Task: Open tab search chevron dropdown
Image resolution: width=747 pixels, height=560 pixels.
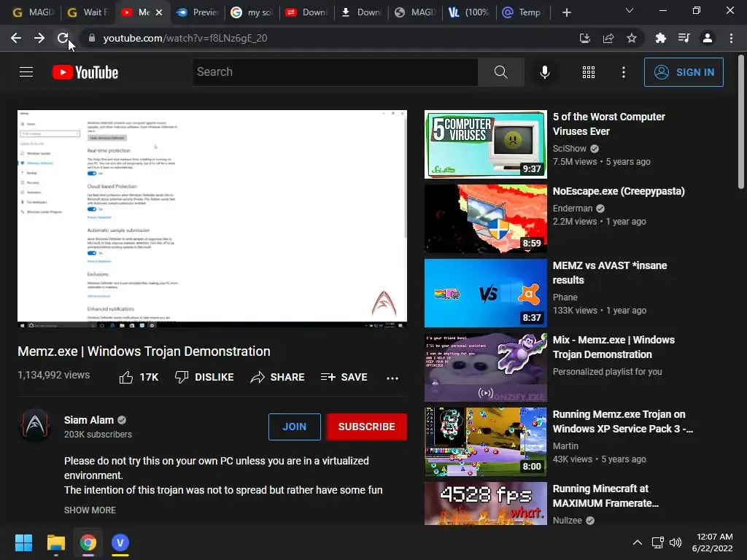Action: pos(630,10)
